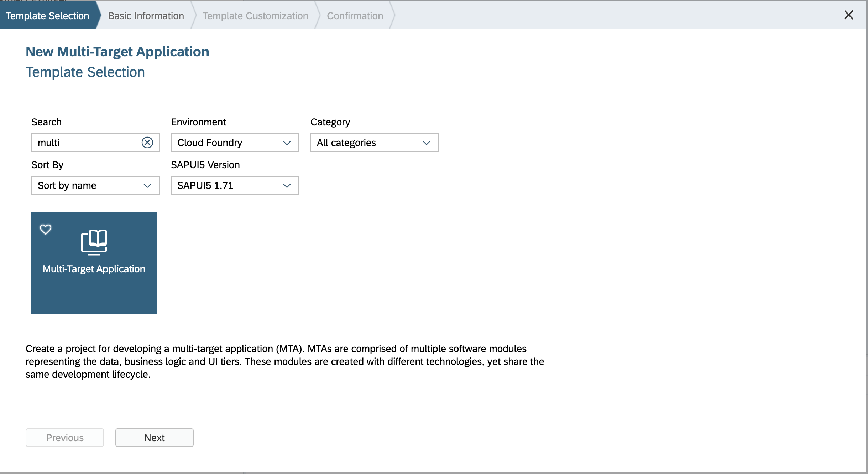The image size is (868, 474).
Task: Click the Cloud Foundry environment value
Action: 210,143
